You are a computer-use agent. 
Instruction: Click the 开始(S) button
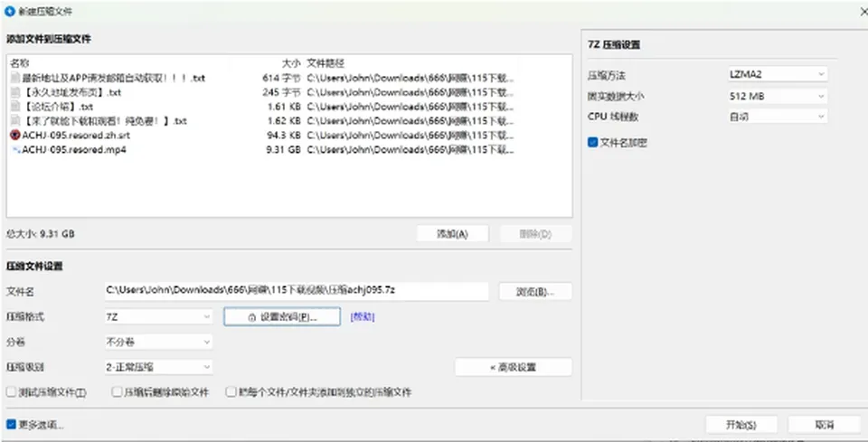click(741, 425)
